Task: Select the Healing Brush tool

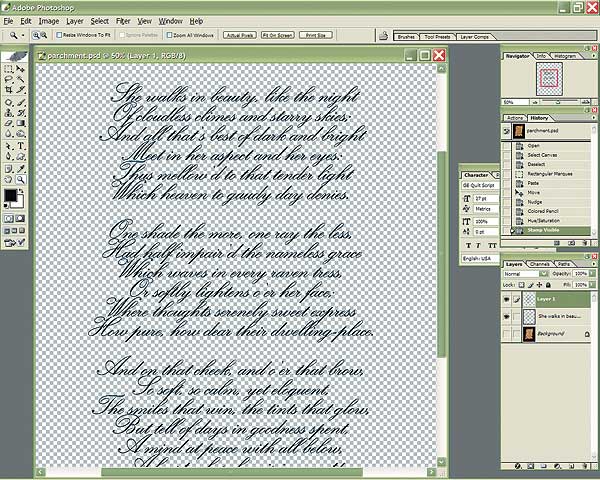Action: click(8, 103)
